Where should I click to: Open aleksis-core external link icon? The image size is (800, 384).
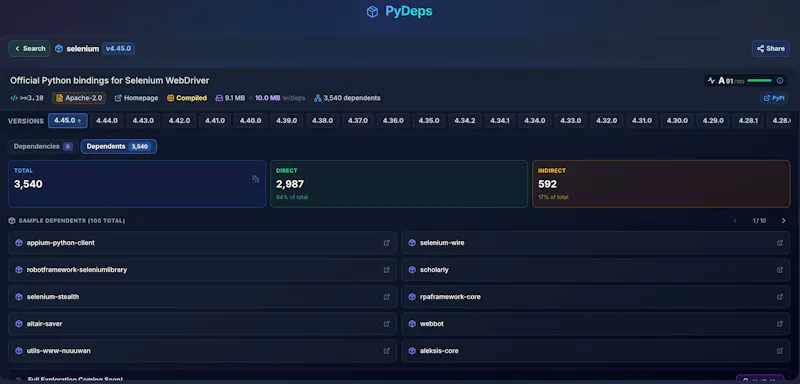[780, 351]
